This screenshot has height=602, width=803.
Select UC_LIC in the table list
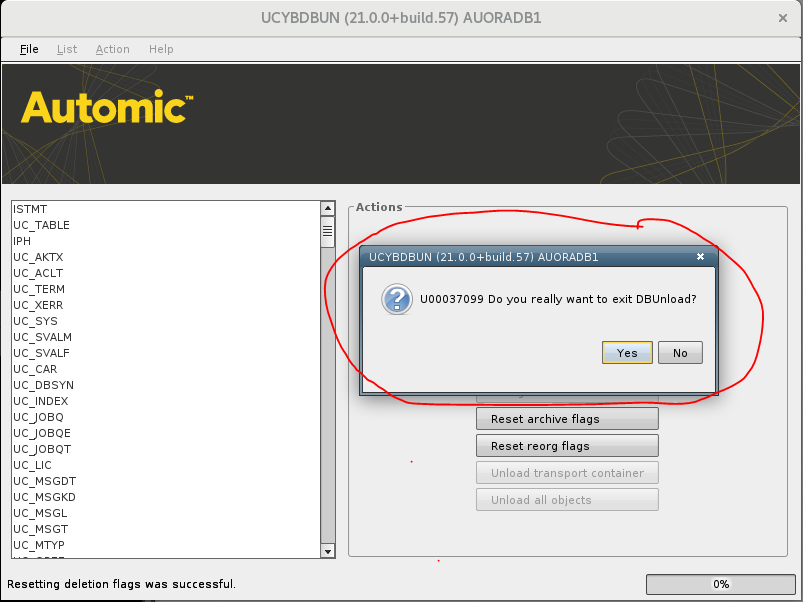coord(166,465)
